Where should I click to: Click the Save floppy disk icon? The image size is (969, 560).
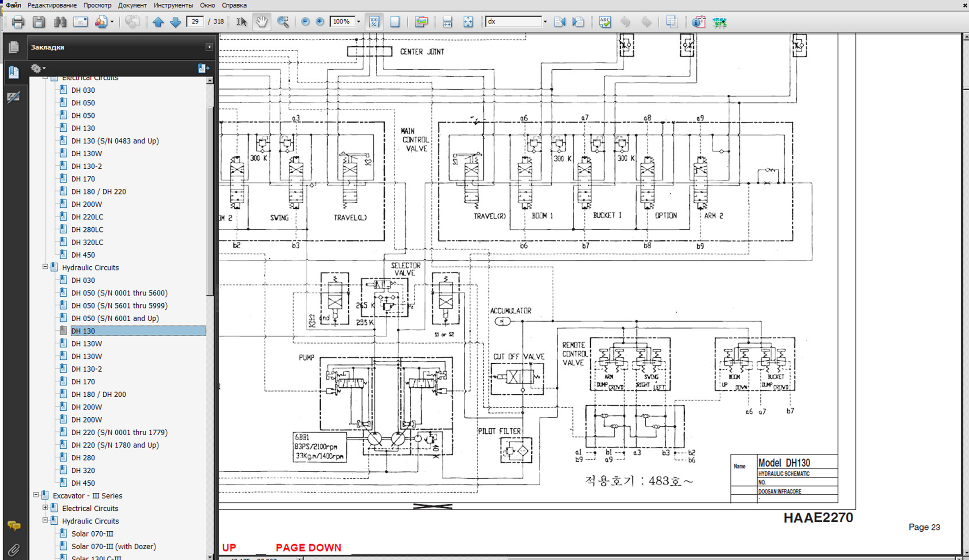point(39,22)
